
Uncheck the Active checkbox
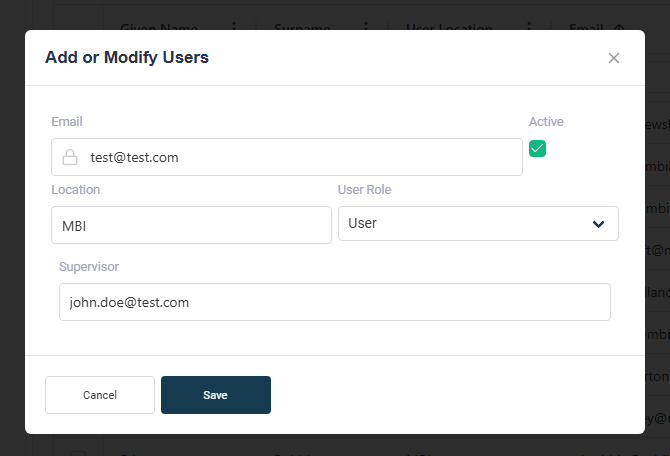(537, 149)
